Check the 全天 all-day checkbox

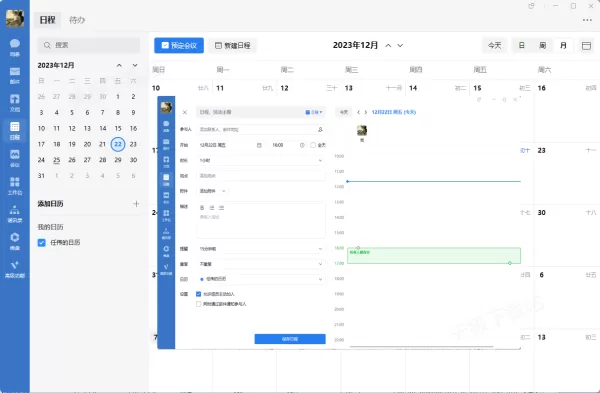pyautogui.click(x=313, y=145)
